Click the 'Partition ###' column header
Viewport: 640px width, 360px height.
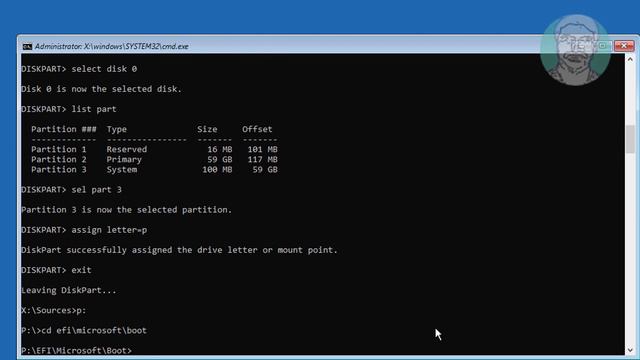(x=64, y=129)
